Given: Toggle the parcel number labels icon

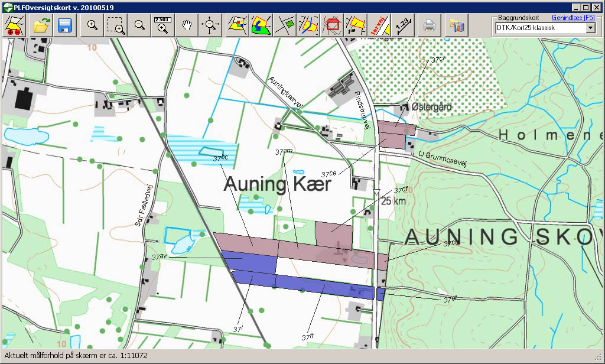Looking at the screenshot, I should pos(355,25).
